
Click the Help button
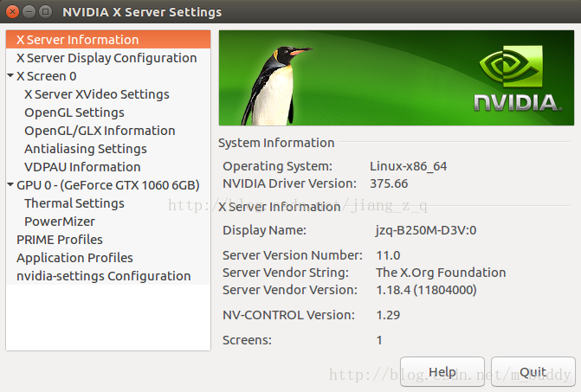tap(442, 372)
